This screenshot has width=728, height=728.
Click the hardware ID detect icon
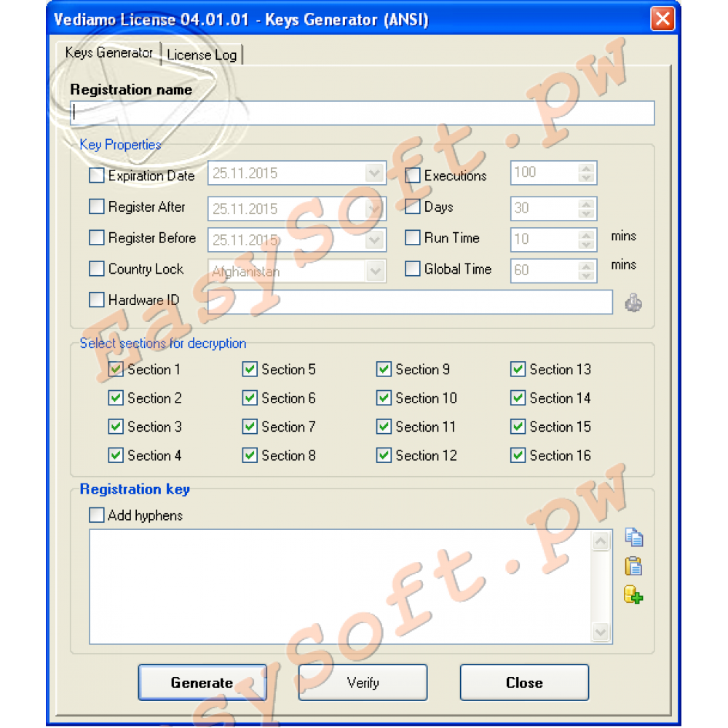click(x=633, y=303)
